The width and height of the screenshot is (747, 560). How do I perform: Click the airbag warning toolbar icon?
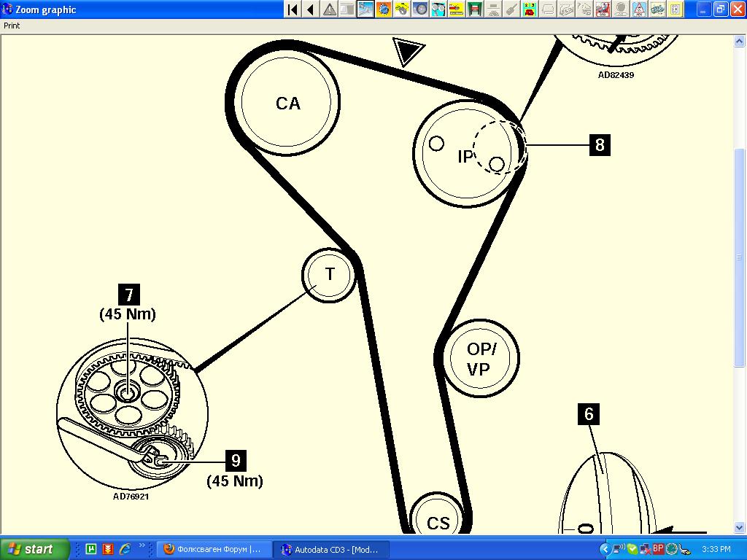pyautogui.click(x=639, y=9)
